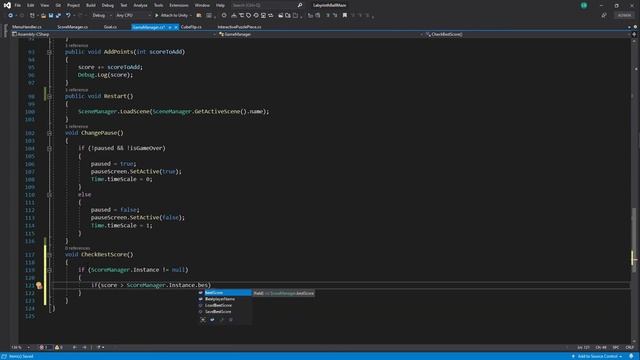The image size is (640, 360).
Task: Collapse the CheckBestScore method outline
Action: (49, 255)
